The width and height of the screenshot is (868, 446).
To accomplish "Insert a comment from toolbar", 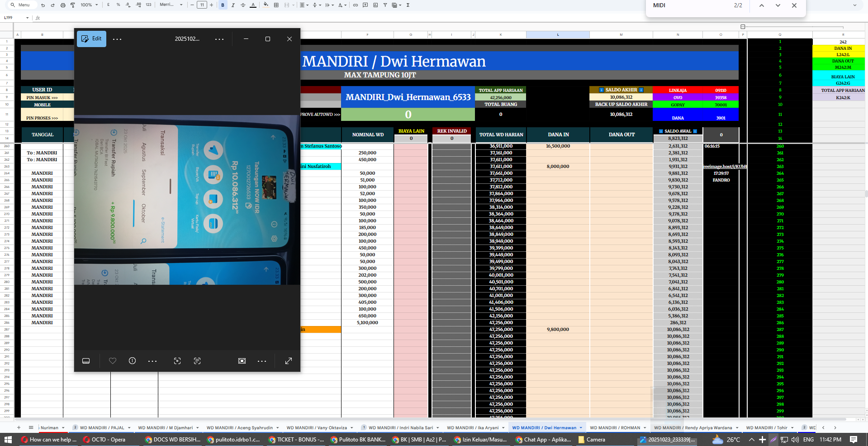I will pyautogui.click(x=365, y=5).
